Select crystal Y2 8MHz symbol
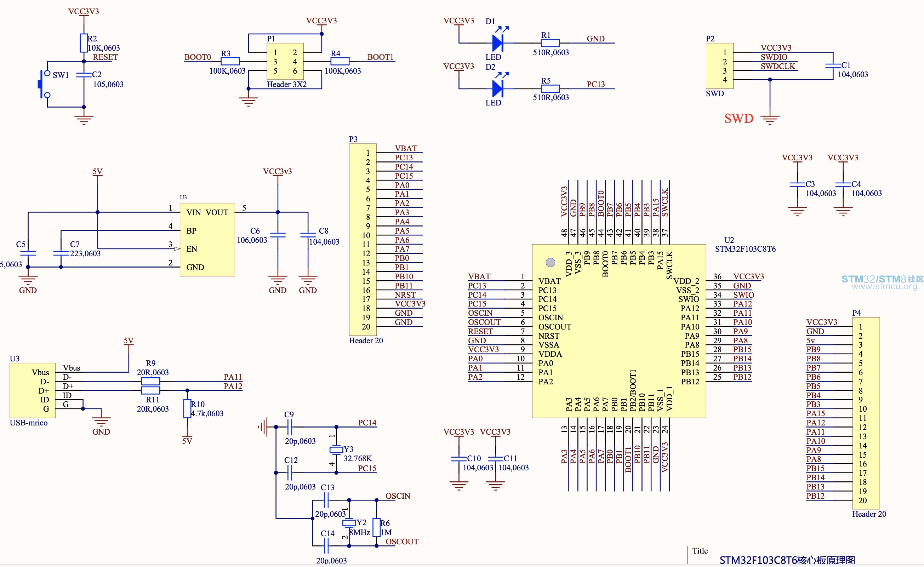 [x=349, y=523]
